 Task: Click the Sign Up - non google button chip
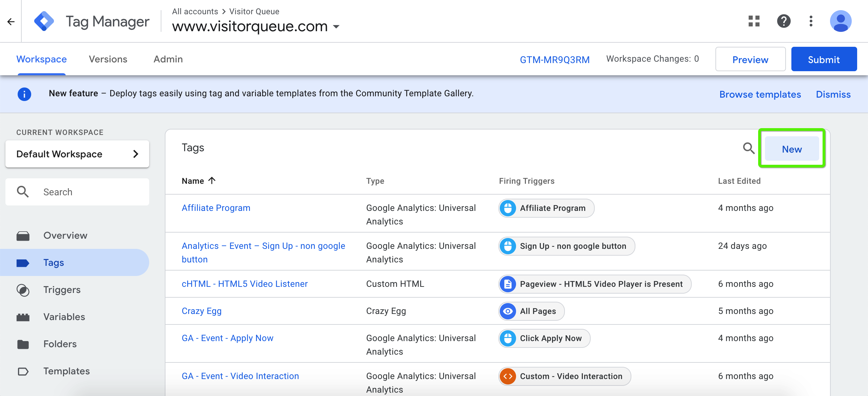567,246
